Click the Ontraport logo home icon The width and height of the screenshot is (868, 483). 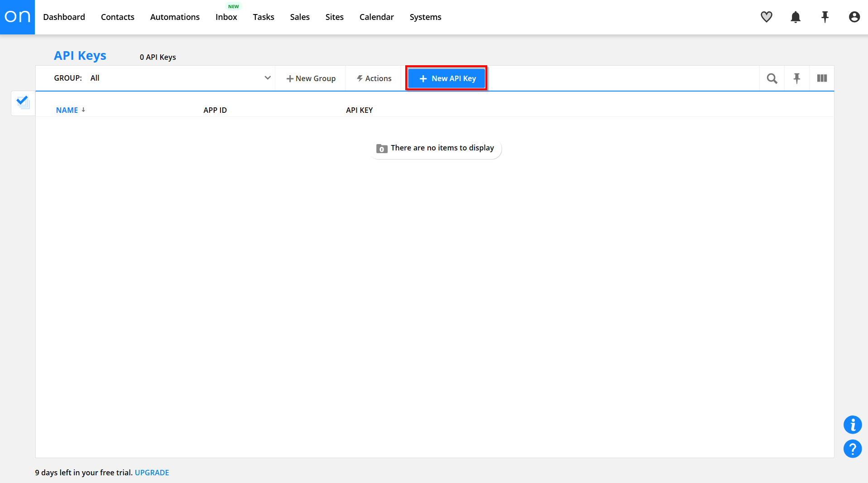[x=17, y=17]
